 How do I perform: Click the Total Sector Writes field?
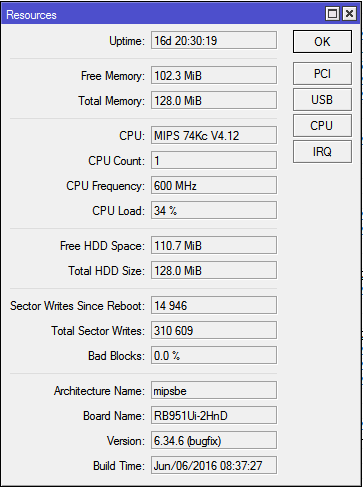point(214,330)
